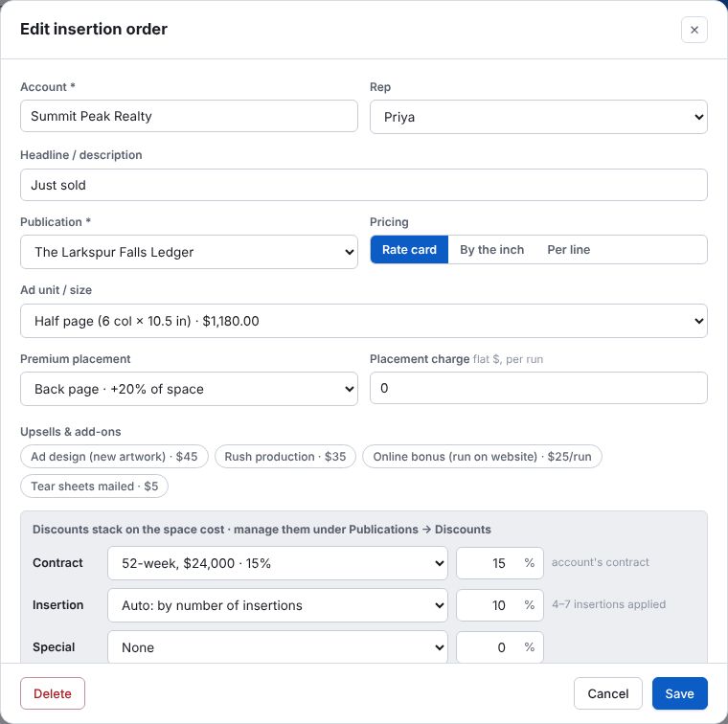Toggle the Rush production $35 add-on
Image resolution: width=728 pixels, height=724 pixels.
(x=285, y=457)
